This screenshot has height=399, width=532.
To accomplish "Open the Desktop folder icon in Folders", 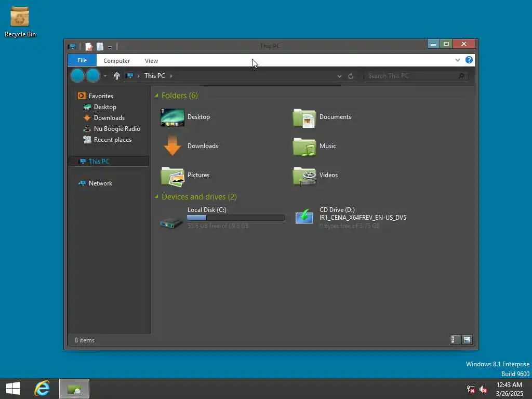I will (x=172, y=117).
